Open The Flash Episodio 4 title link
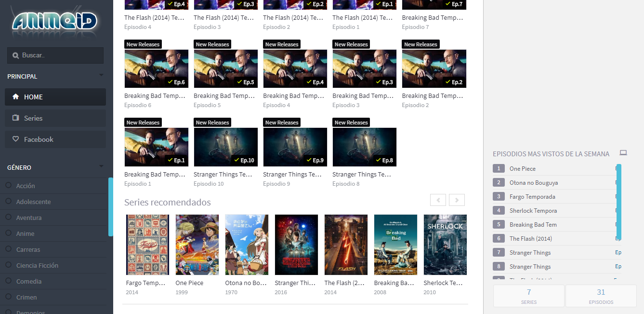Screen dimensions: 644x314 click(x=155, y=18)
